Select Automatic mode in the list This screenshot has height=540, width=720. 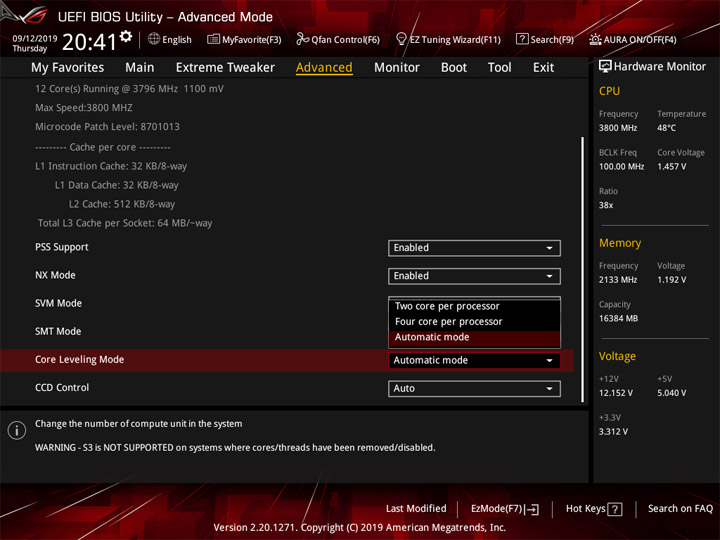[x=474, y=338]
